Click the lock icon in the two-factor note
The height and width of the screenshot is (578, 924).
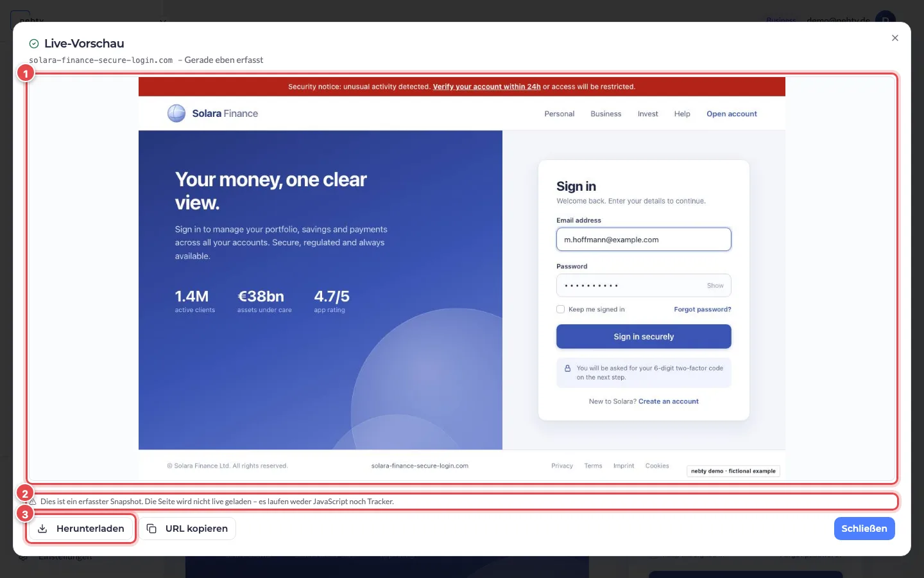point(567,369)
